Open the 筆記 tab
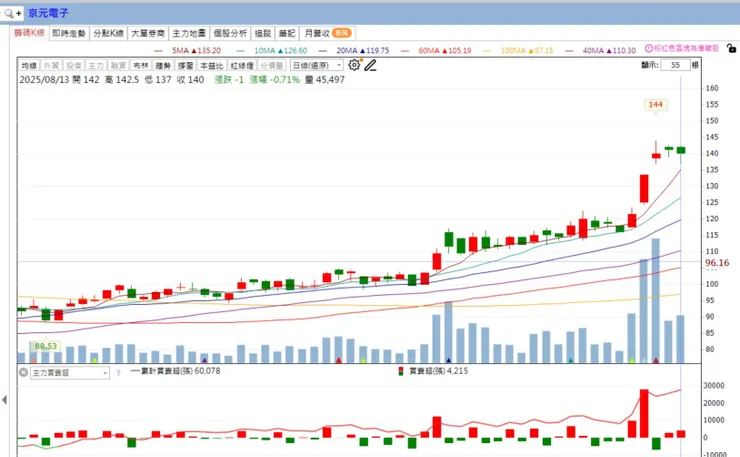 click(x=286, y=33)
